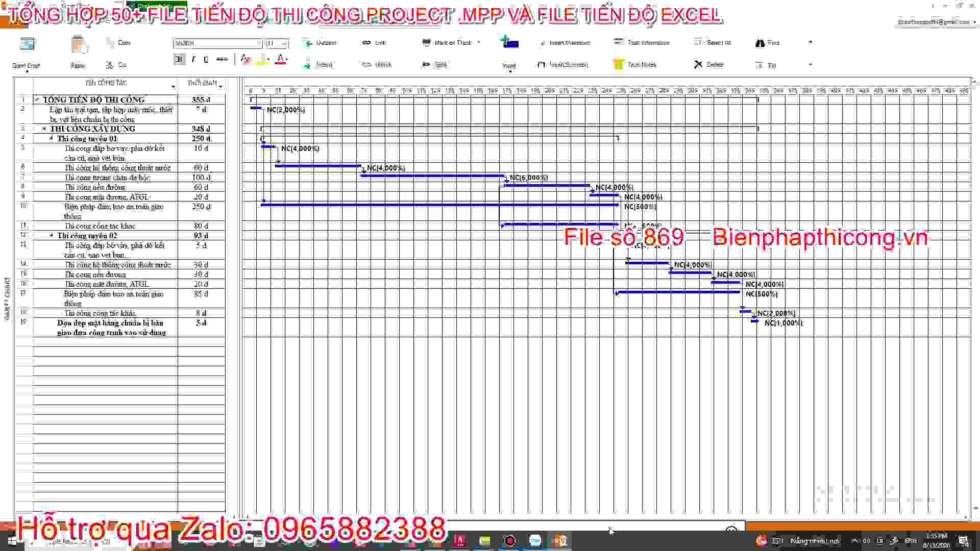Click the Copy button

tap(119, 43)
